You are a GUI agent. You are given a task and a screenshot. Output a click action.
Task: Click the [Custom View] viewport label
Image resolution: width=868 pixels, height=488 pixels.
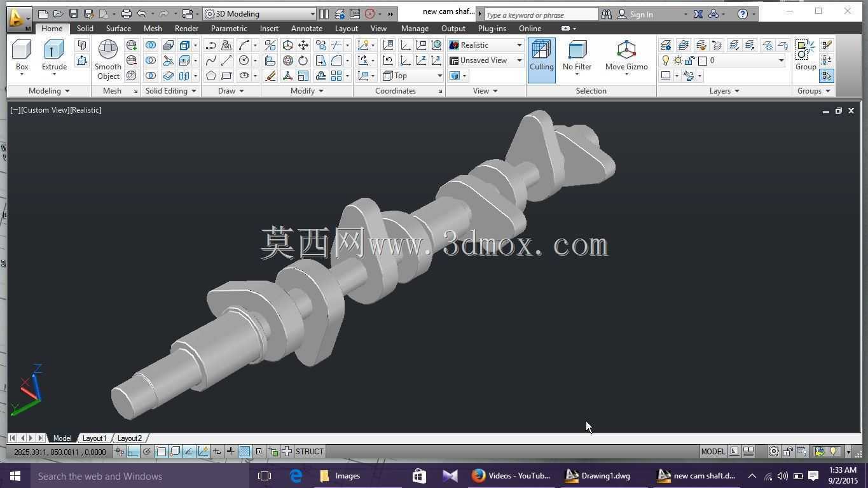point(45,110)
